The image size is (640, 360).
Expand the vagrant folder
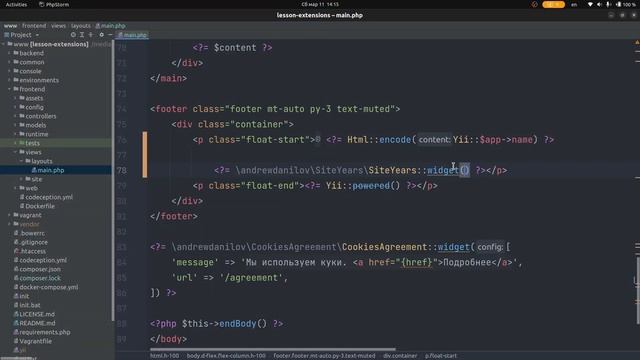9,215
